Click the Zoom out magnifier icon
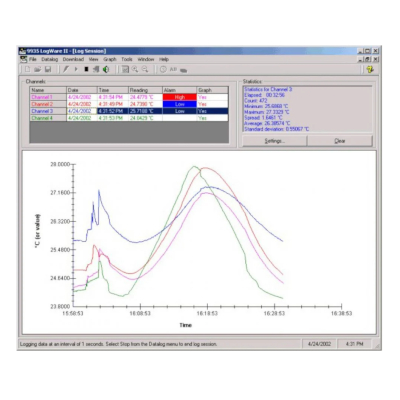Viewport: 400px width, 400px height. click(x=145, y=69)
